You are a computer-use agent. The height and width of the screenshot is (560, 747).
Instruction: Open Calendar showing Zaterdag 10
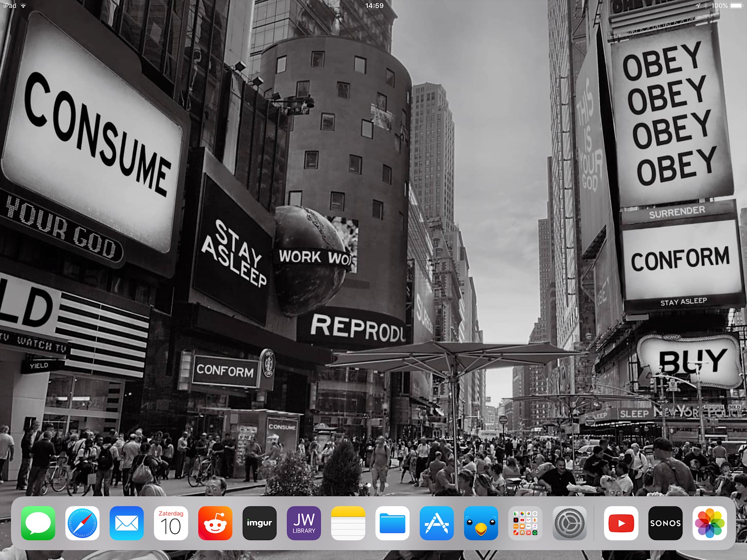coord(171,523)
